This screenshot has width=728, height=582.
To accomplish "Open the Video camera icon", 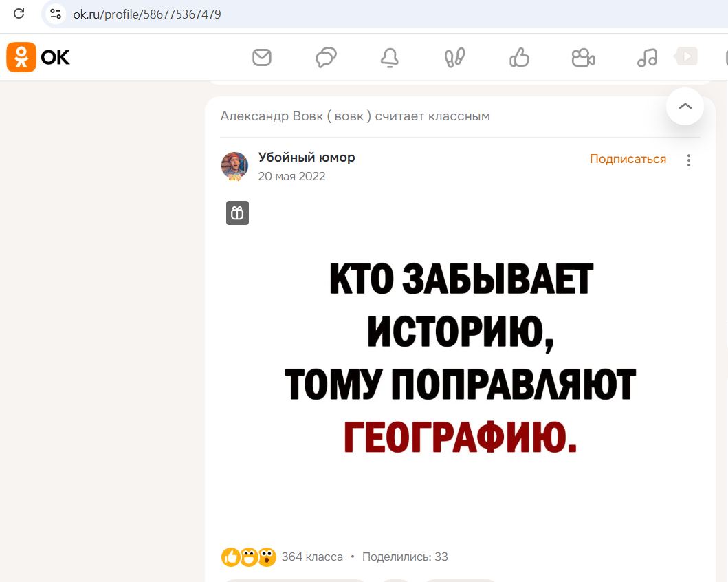I will (x=583, y=58).
